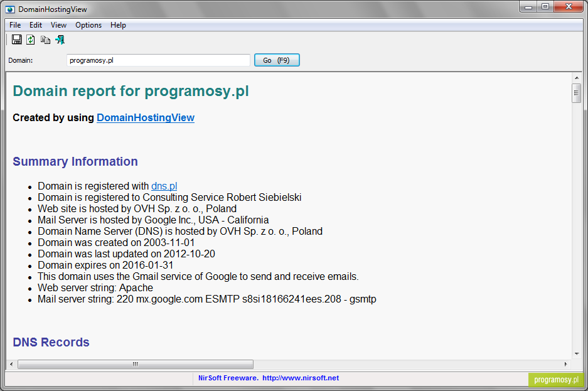588x391 pixels.
Task: Click the 'Web server string: Apache' line
Action: point(95,287)
